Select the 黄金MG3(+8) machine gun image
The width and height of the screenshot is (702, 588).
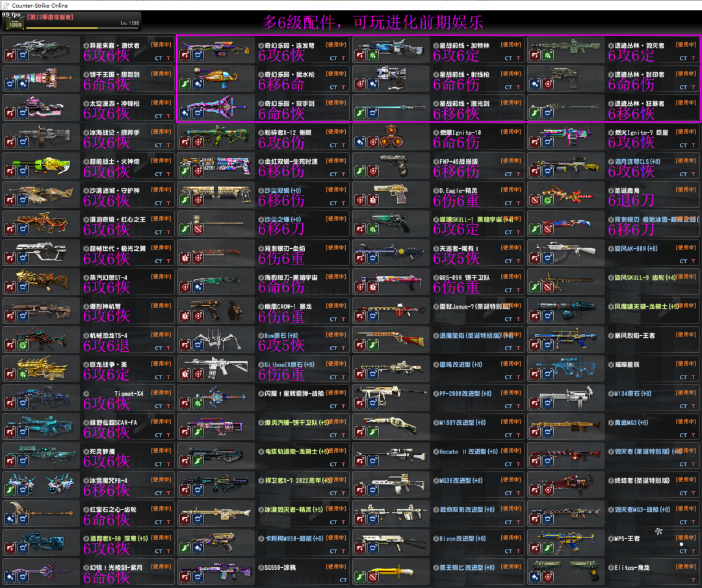point(565,426)
